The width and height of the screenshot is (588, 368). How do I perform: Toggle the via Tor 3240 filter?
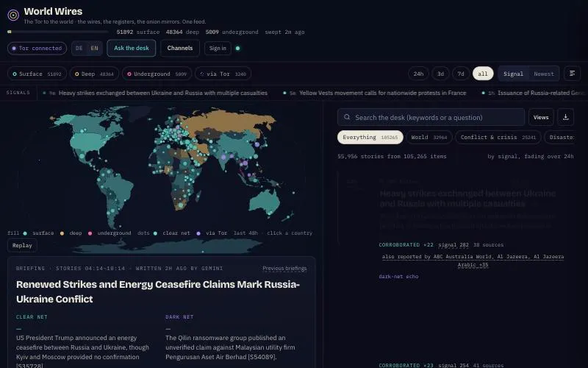(x=223, y=74)
